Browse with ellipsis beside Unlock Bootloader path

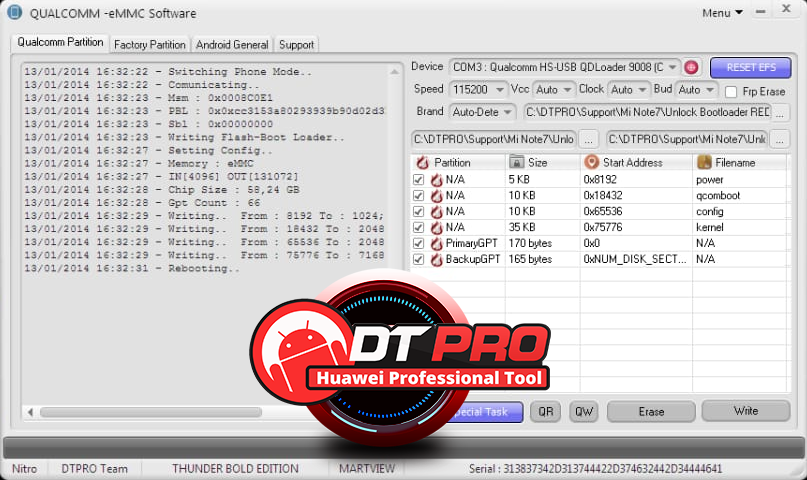(780, 112)
